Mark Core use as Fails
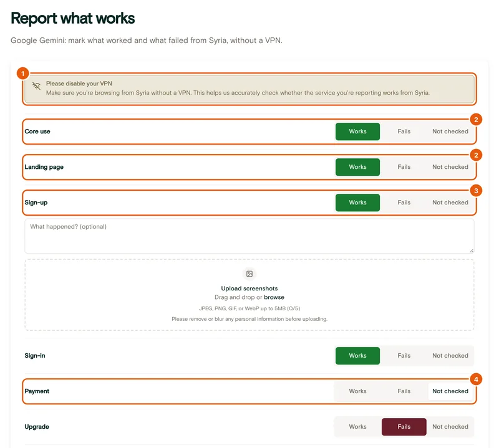Screen dimensions: 499x448 [404, 131]
